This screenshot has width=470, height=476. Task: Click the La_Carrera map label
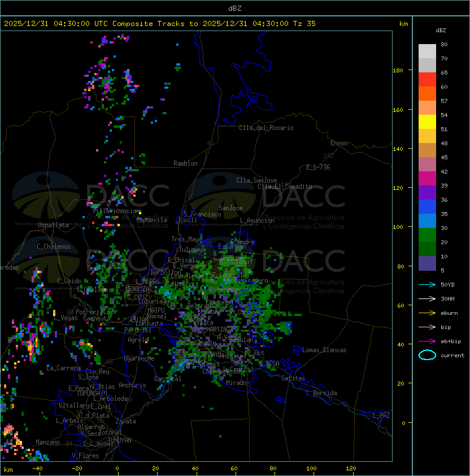[x=63, y=368]
